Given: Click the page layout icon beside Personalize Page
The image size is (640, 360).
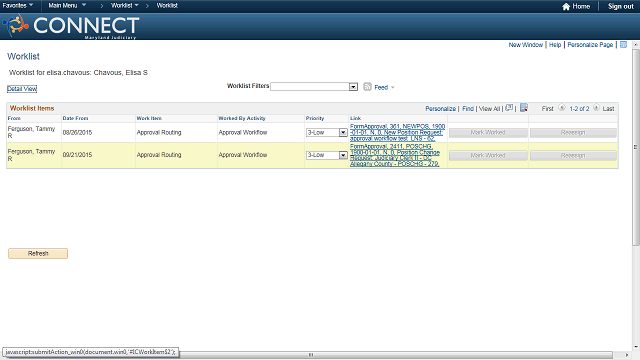Looking at the screenshot, I should click(623, 44).
